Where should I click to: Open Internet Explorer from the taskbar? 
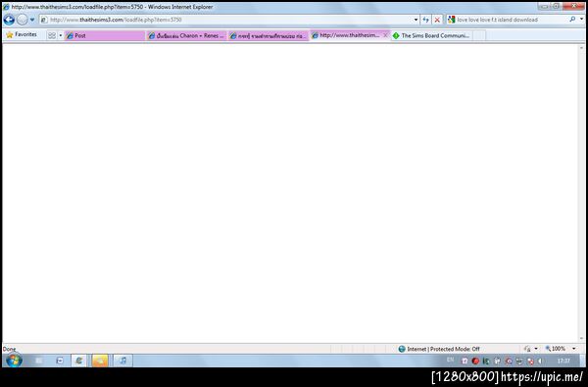point(78,361)
